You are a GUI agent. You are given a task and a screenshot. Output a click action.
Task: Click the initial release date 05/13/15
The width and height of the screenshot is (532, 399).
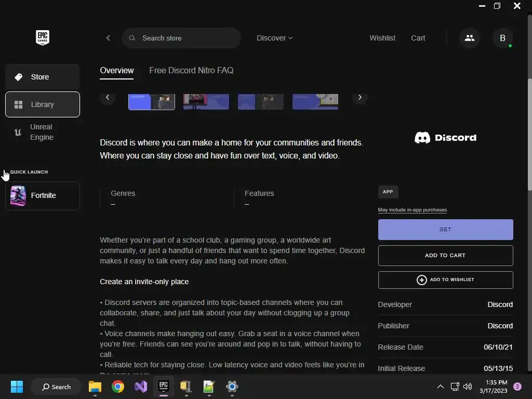click(498, 368)
